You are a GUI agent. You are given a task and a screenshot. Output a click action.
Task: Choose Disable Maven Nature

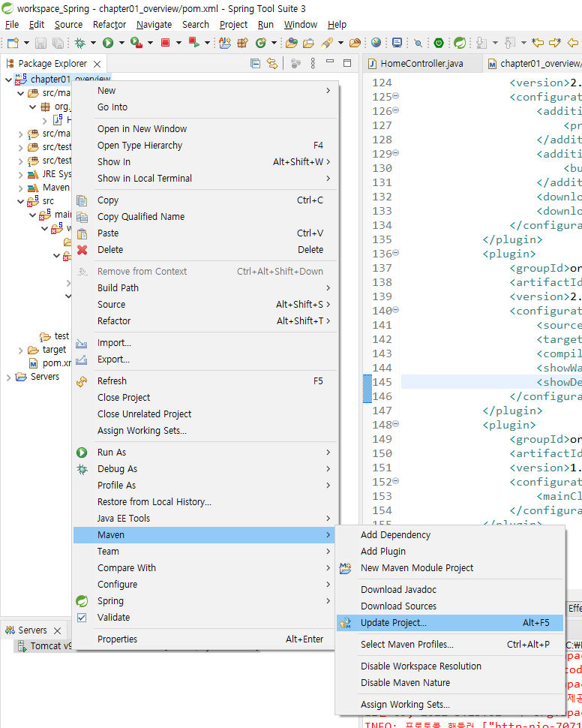[x=450, y=682]
